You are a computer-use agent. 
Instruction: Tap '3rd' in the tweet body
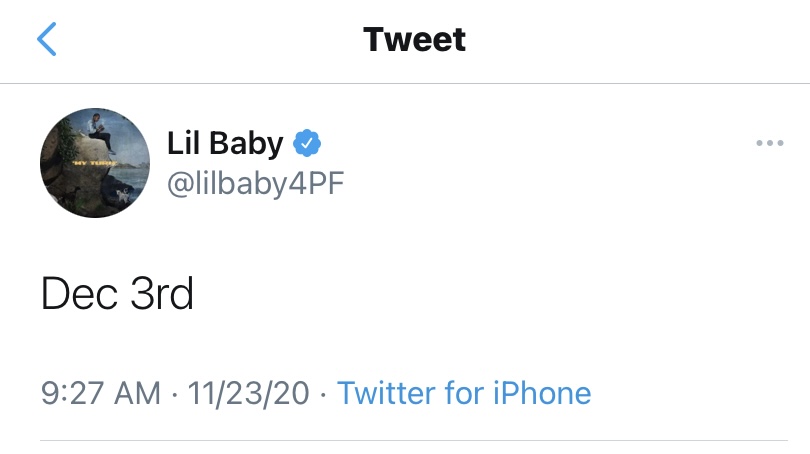(x=162, y=293)
